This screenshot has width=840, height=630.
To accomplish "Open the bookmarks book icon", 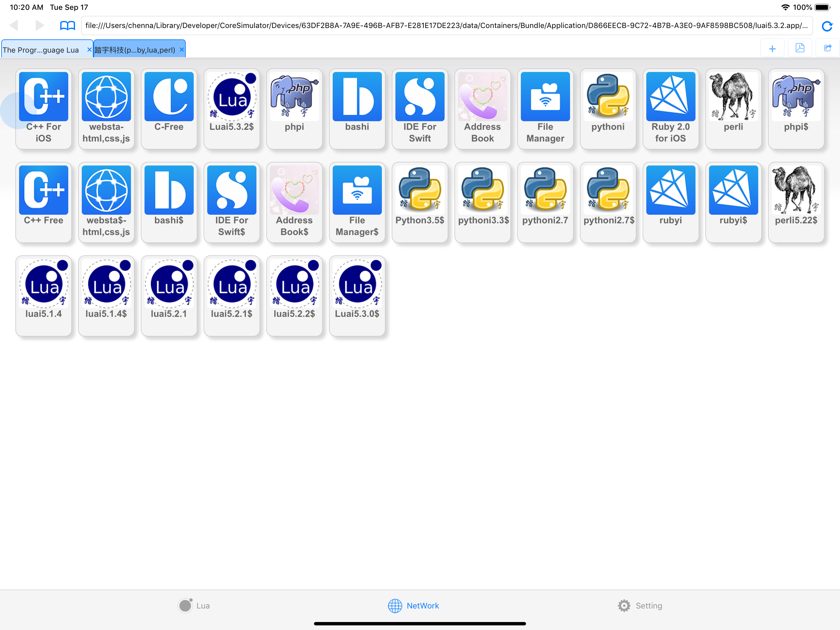I will (68, 26).
